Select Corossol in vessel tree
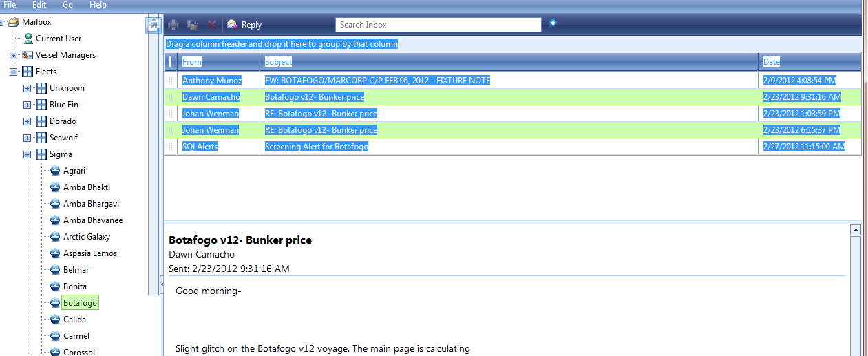The width and height of the screenshot is (868, 356). pyautogui.click(x=79, y=351)
